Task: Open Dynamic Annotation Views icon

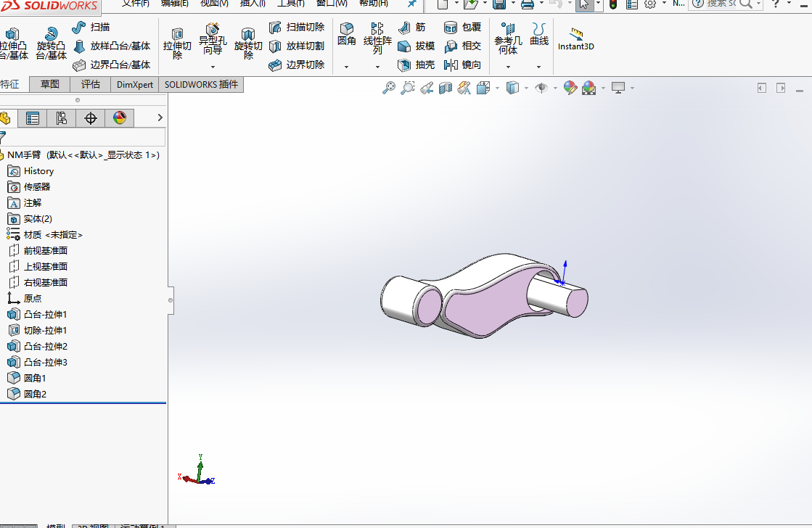Action: [x=464, y=88]
